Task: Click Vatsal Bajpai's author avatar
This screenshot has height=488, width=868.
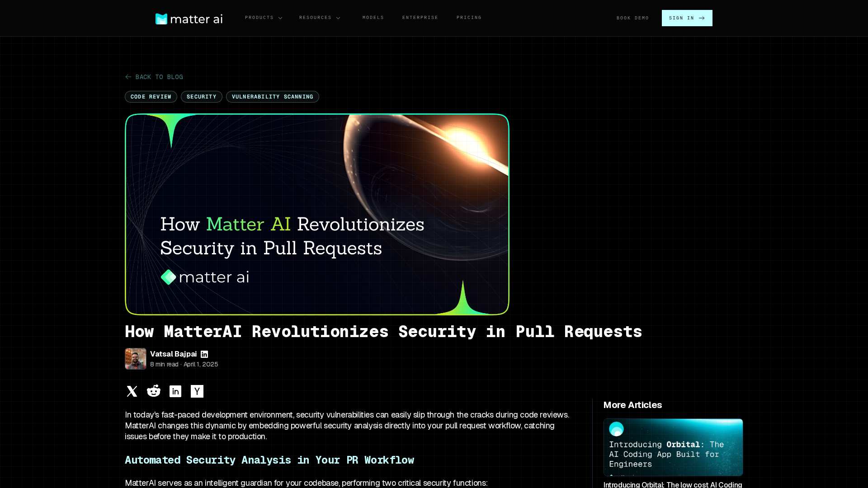Action: tap(136, 359)
